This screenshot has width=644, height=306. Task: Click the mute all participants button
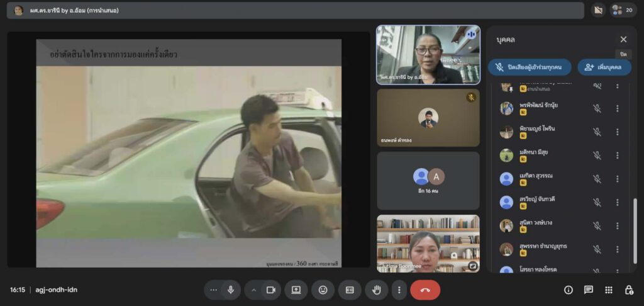pos(530,67)
